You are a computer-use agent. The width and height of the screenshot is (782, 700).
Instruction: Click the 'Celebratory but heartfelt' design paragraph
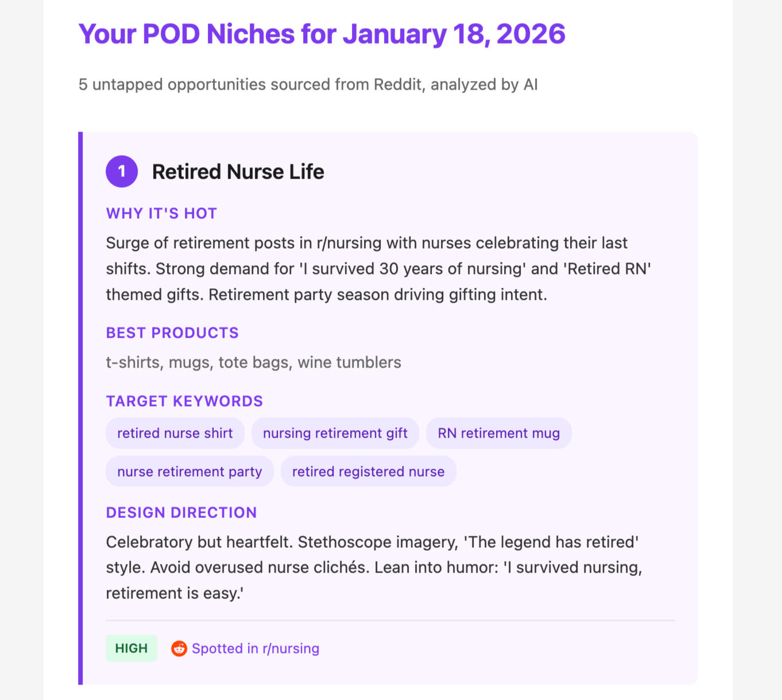pos(373,567)
